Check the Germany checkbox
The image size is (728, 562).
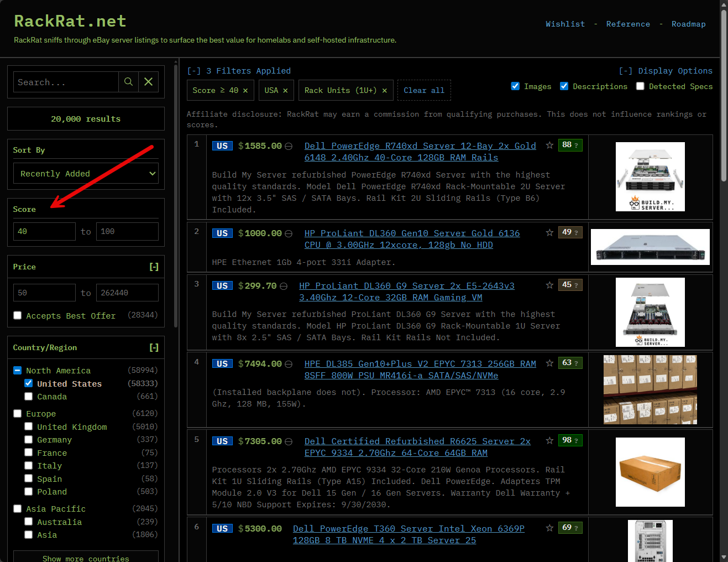tap(29, 439)
